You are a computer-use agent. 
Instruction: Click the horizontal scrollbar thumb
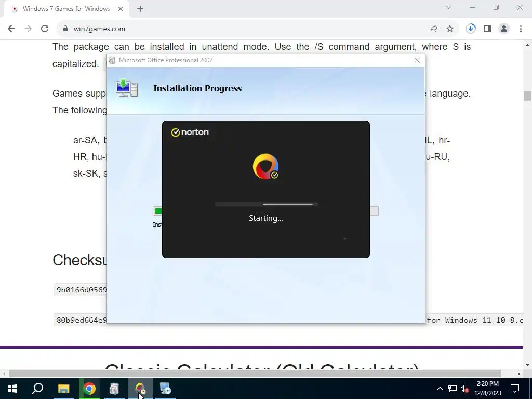coord(255,374)
